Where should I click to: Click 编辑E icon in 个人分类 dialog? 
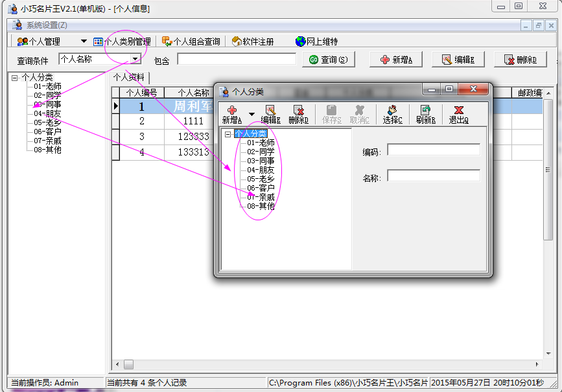270,115
